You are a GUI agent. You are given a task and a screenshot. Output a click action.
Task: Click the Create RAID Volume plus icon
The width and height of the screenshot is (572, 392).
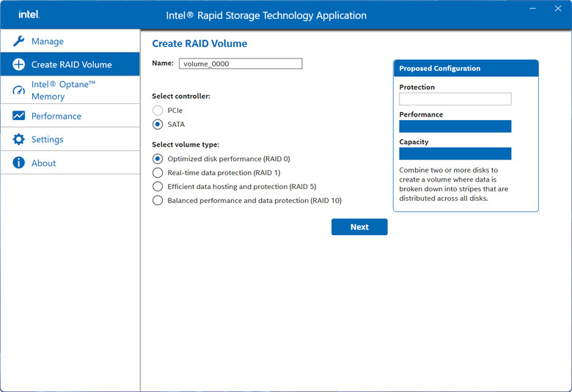click(x=18, y=64)
